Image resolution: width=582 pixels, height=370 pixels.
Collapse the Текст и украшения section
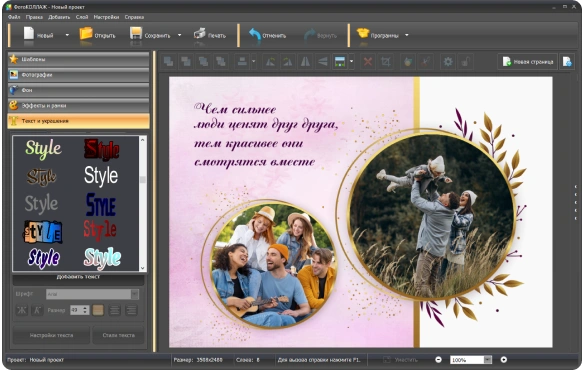click(x=78, y=121)
